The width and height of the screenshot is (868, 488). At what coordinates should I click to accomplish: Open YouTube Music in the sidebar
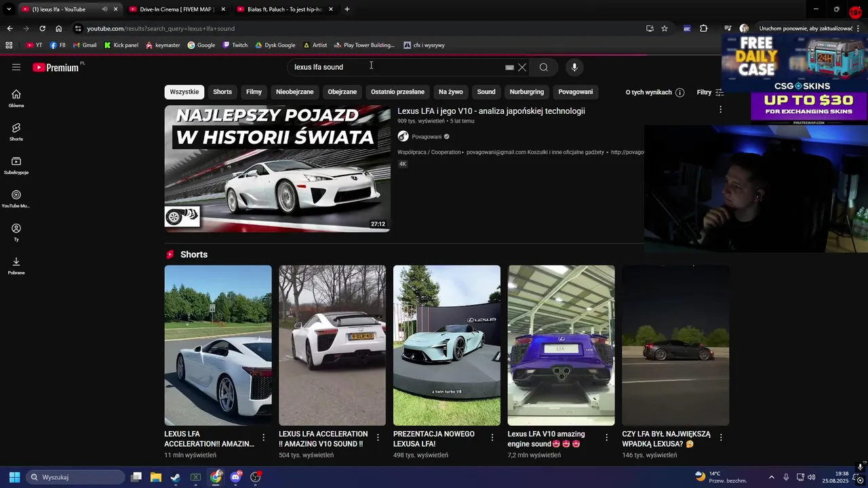pyautogui.click(x=16, y=199)
